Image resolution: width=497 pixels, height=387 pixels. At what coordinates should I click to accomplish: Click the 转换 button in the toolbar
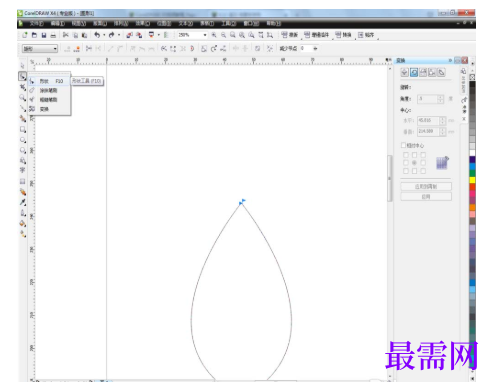(x=343, y=35)
